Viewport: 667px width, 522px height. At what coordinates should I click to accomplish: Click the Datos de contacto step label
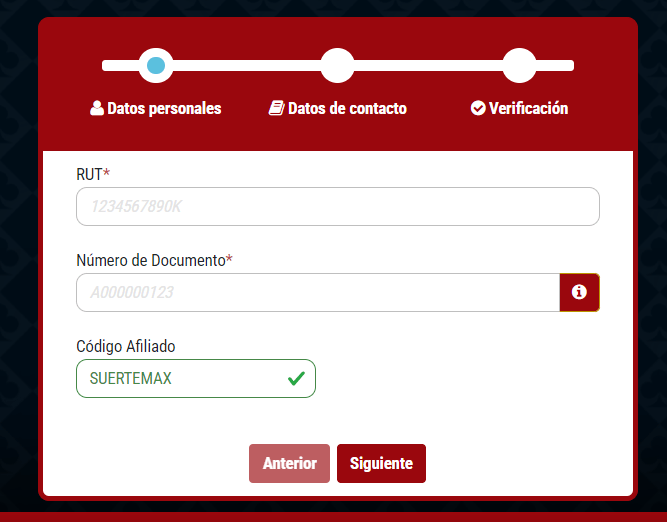(x=347, y=108)
